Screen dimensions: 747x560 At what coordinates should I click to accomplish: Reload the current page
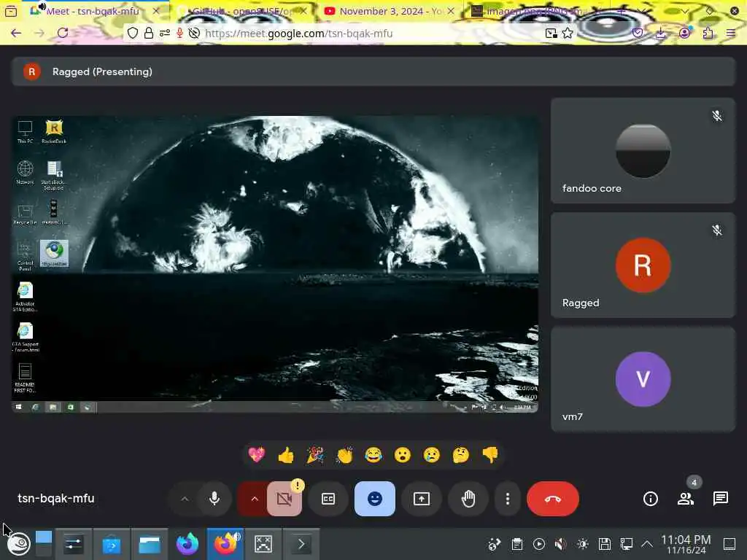(63, 33)
